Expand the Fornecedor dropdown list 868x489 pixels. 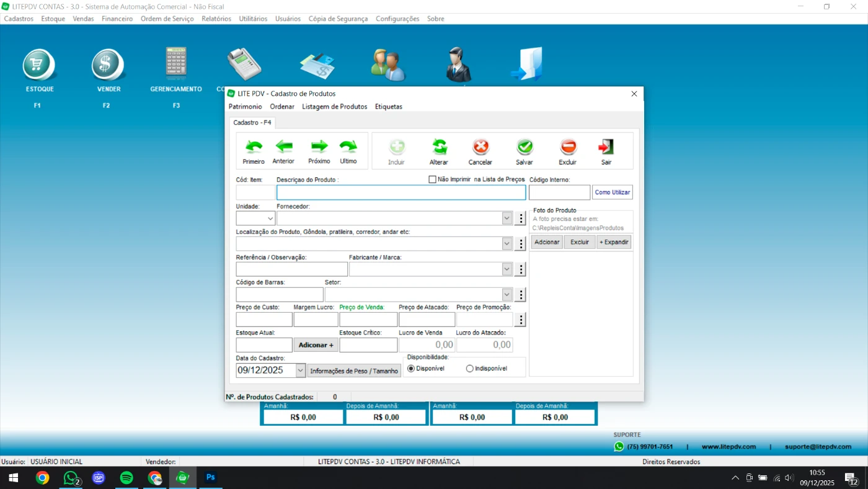coord(507,218)
